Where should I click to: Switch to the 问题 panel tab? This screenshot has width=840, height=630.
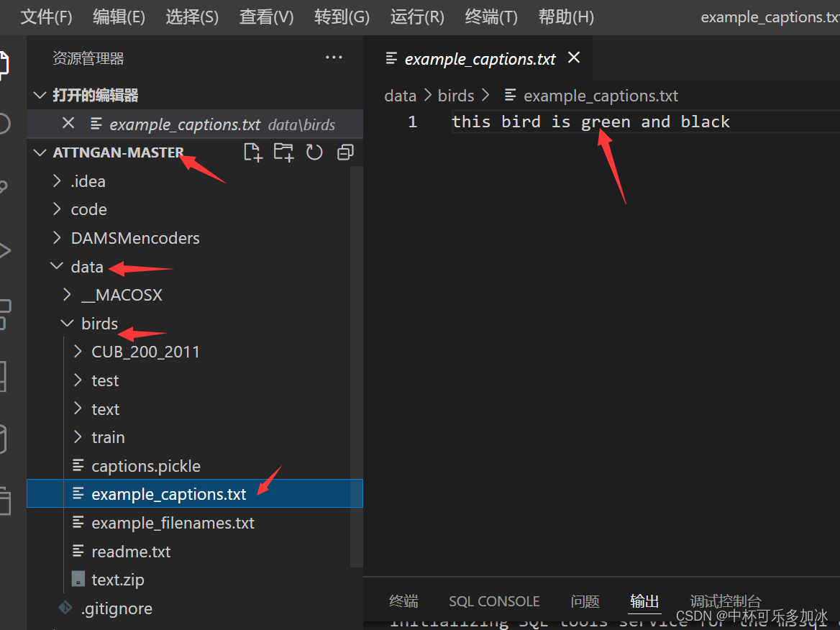[585, 601]
